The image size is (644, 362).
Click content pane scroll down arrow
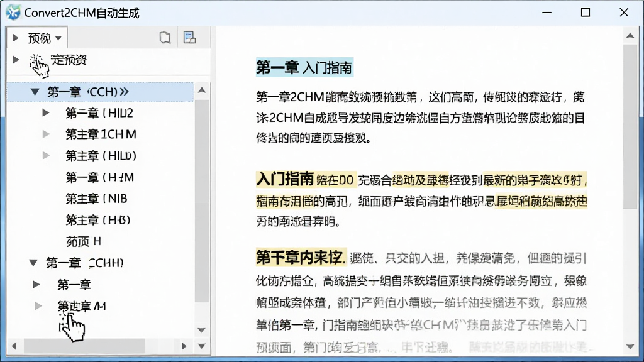pyautogui.click(x=630, y=347)
